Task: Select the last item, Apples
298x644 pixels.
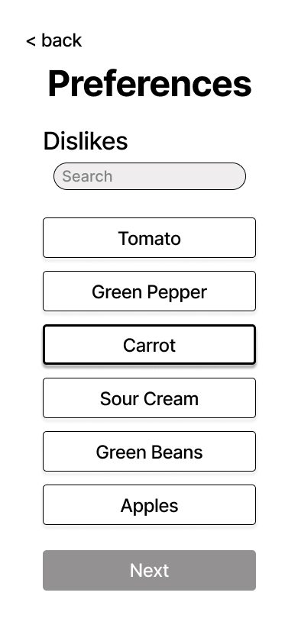Action: pos(149,505)
